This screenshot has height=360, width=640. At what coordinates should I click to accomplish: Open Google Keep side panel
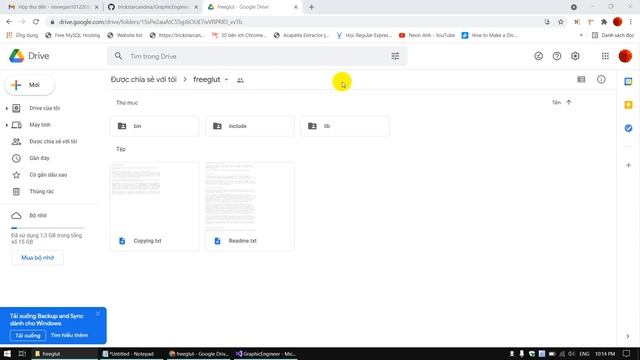[628, 105]
